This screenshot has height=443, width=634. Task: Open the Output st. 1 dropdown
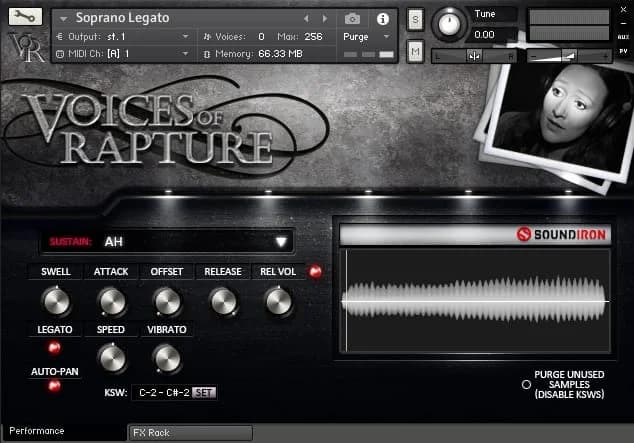click(x=123, y=37)
